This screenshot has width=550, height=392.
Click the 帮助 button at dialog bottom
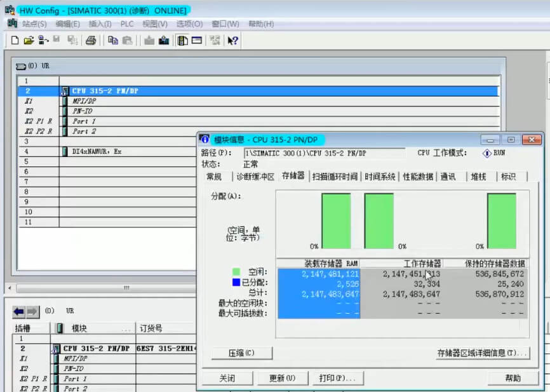[513, 378]
